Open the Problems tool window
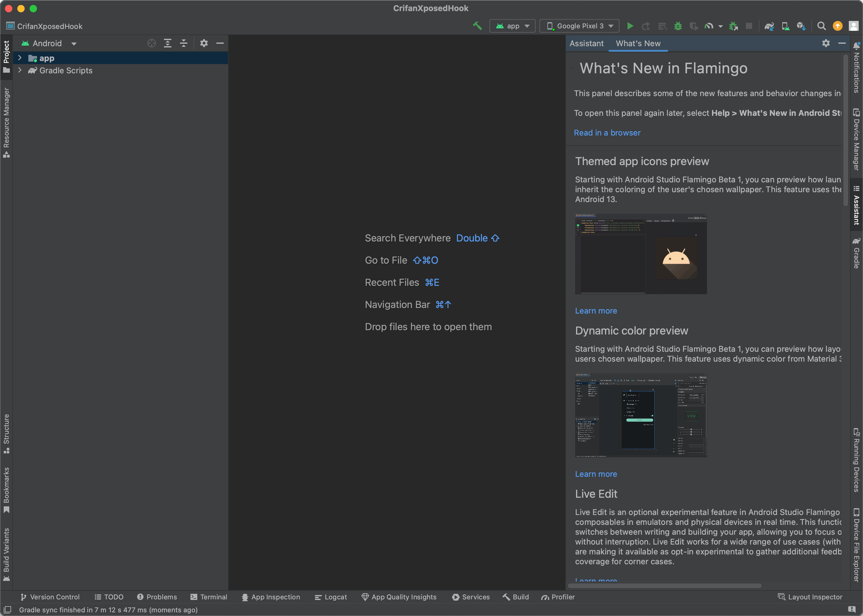 click(157, 597)
